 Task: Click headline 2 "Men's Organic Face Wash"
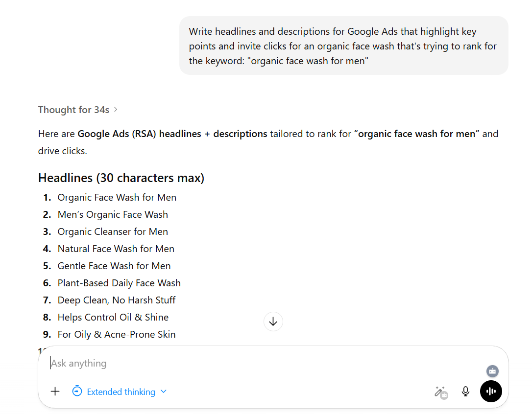[113, 214]
